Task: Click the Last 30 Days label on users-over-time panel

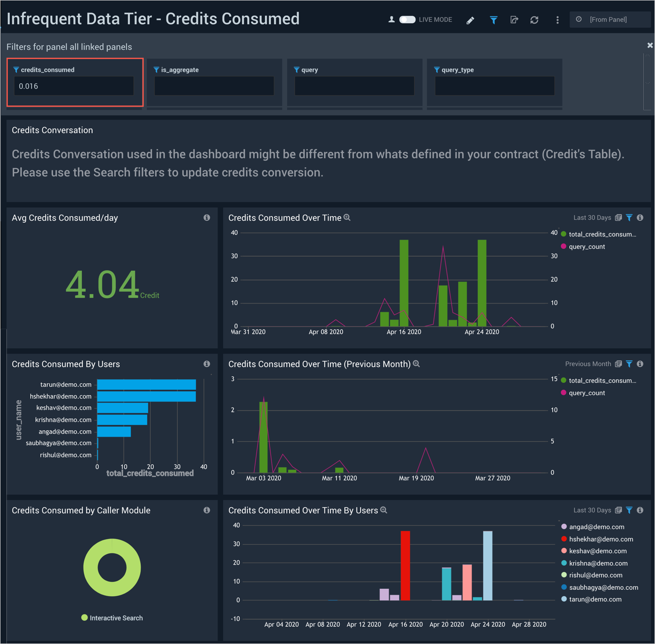Action: [x=592, y=510]
